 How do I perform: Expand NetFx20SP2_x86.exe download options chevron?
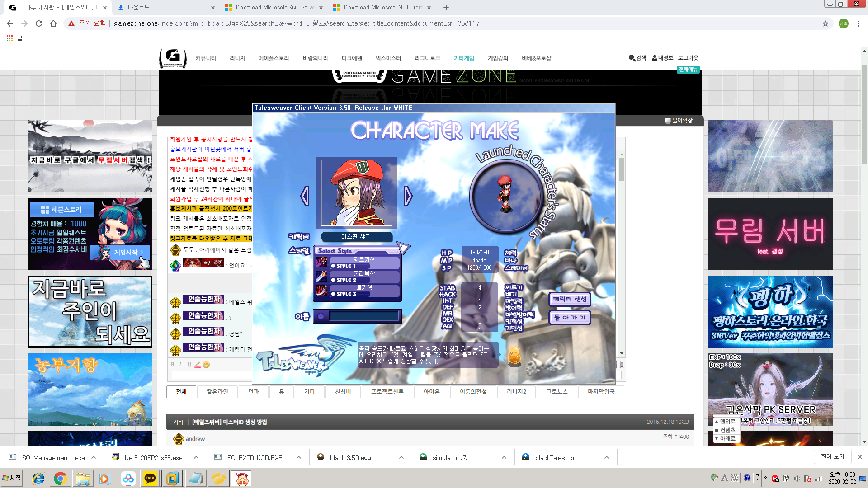click(196, 457)
